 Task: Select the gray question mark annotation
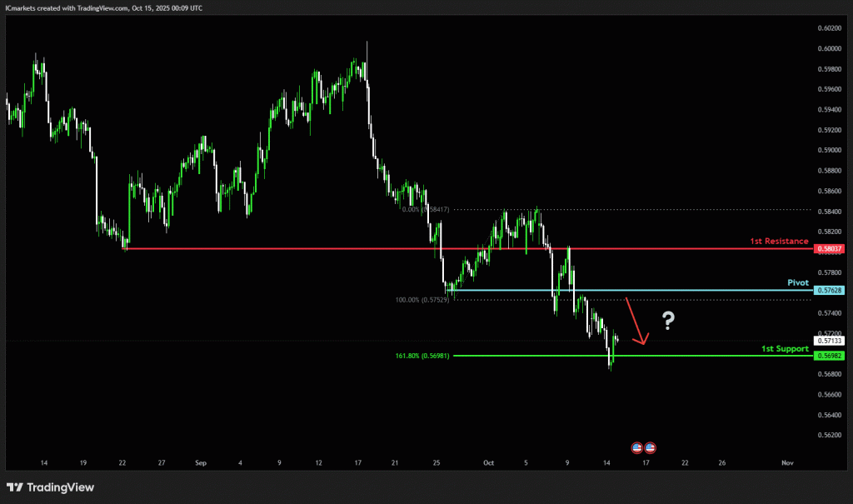click(x=667, y=320)
